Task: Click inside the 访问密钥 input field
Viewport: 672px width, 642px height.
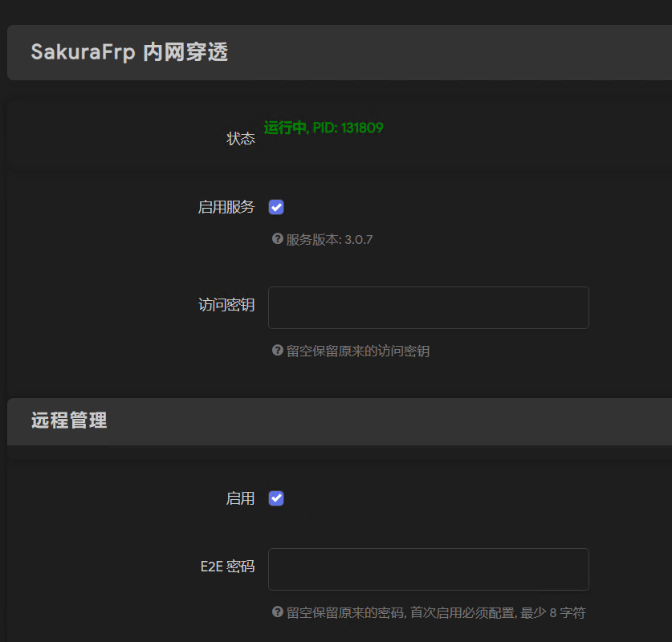Action: tap(428, 307)
